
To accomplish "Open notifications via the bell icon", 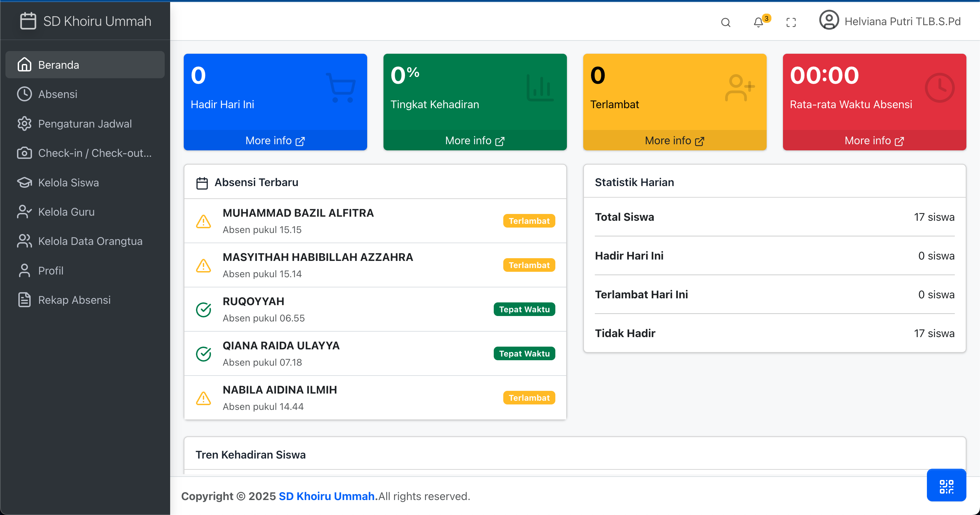I will click(x=758, y=22).
